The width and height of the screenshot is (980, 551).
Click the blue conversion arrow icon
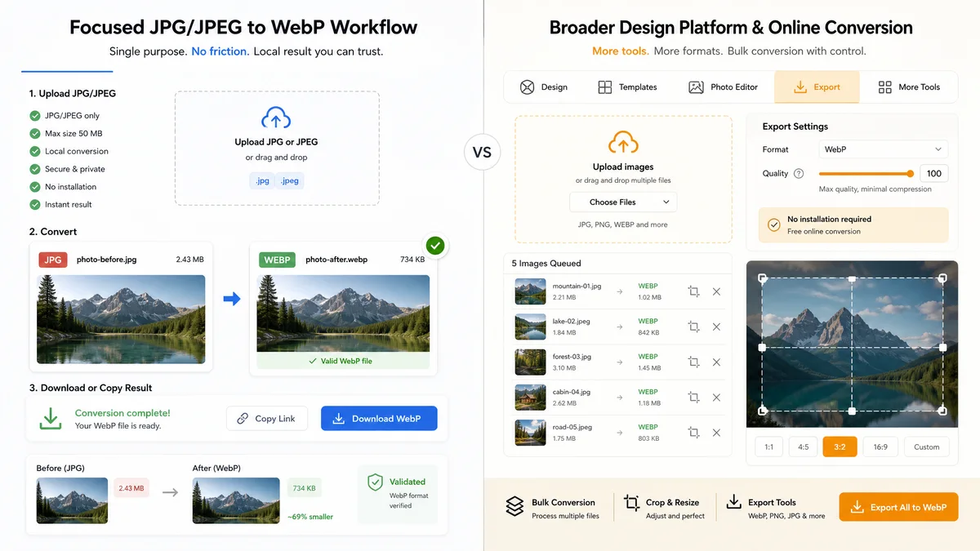232,300
